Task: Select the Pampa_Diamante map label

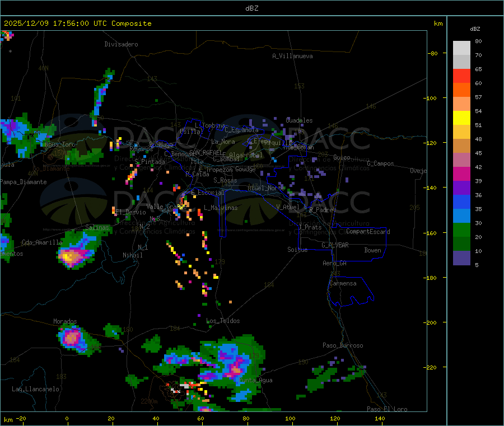Action: pos(24,182)
